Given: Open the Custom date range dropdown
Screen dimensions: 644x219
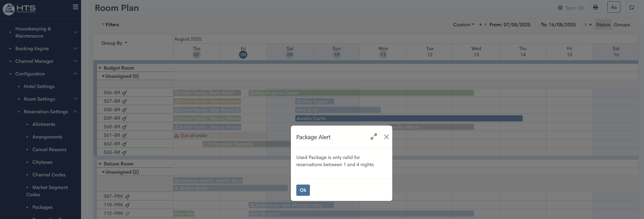Looking at the screenshot, I should coord(463,25).
